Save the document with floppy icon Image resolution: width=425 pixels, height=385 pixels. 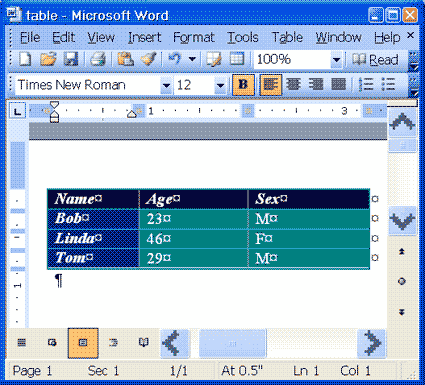[71, 59]
